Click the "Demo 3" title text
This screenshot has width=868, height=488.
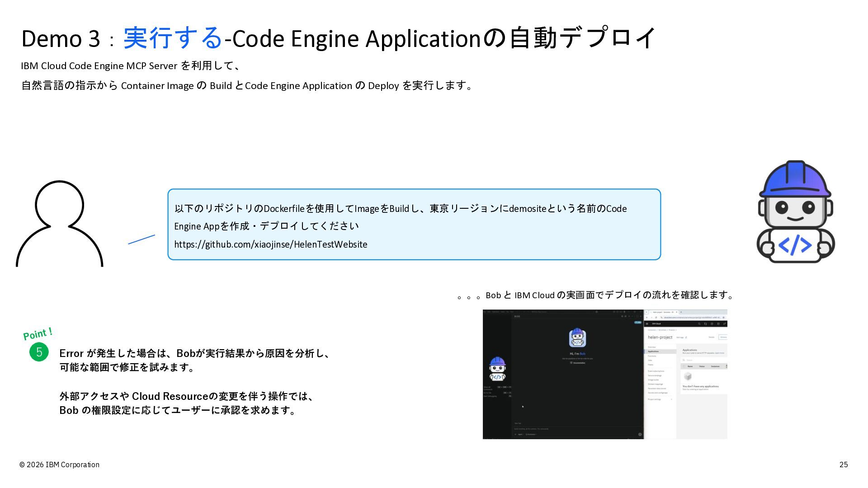pyautogui.click(x=61, y=38)
